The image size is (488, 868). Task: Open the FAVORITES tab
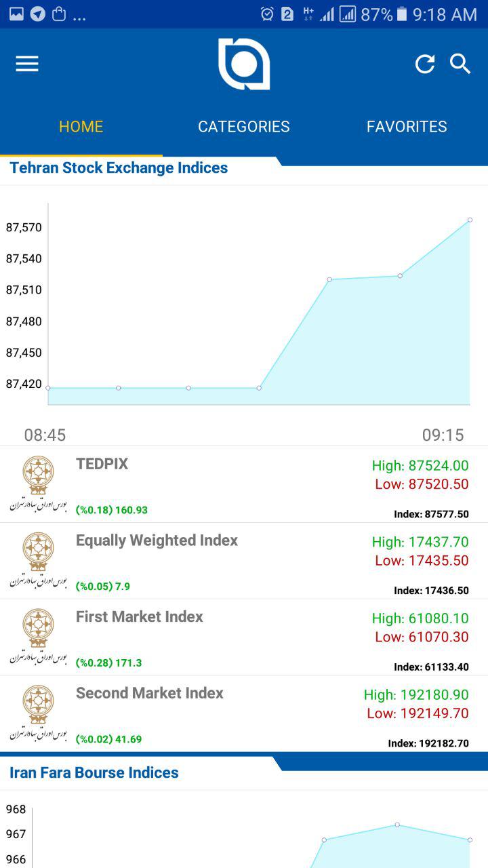tap(407, 127)
